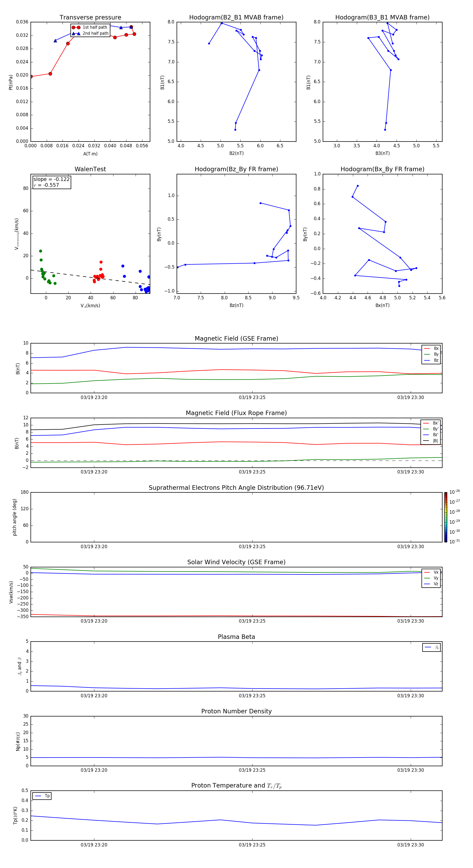Click the 'WalenTest' plot title
Image resolution: width=473 pixels, height=868 pixels.
(90, 169)
